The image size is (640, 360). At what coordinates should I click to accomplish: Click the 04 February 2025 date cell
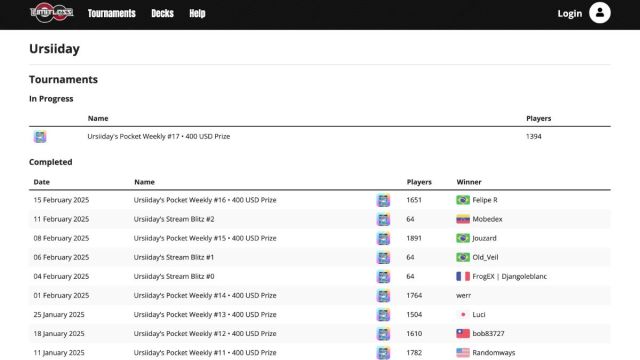pos(61,276)
